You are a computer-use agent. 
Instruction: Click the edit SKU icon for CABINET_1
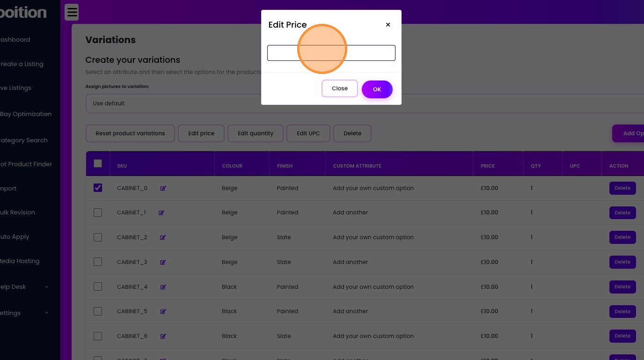161,213
